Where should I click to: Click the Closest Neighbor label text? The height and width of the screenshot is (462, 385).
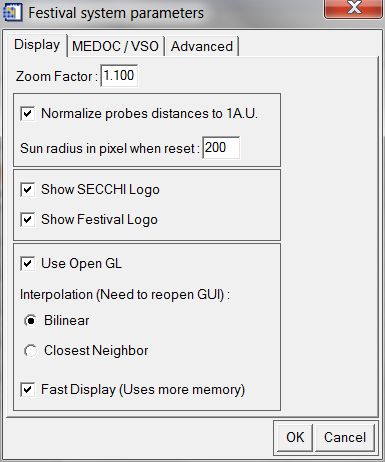click(96, 351)
